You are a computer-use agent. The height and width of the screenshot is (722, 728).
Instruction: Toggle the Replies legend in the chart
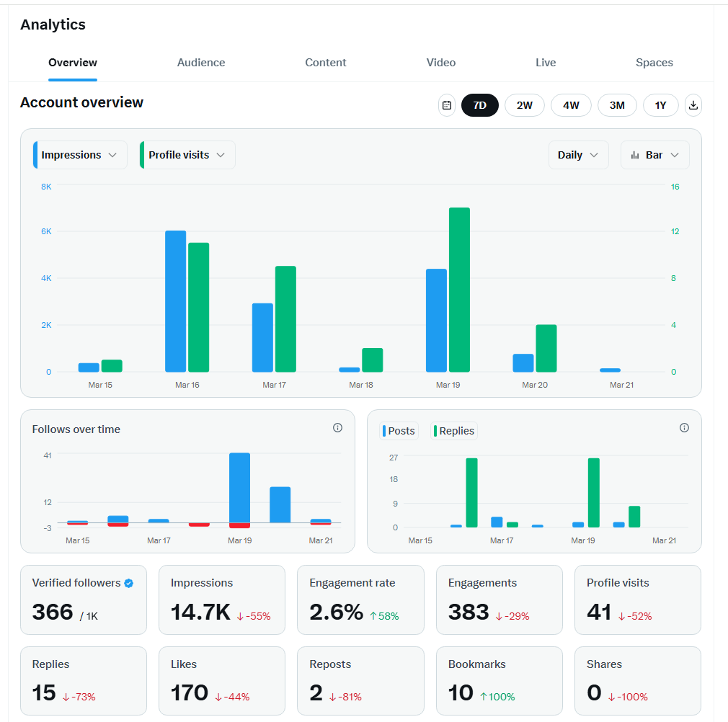click(453, 430)
